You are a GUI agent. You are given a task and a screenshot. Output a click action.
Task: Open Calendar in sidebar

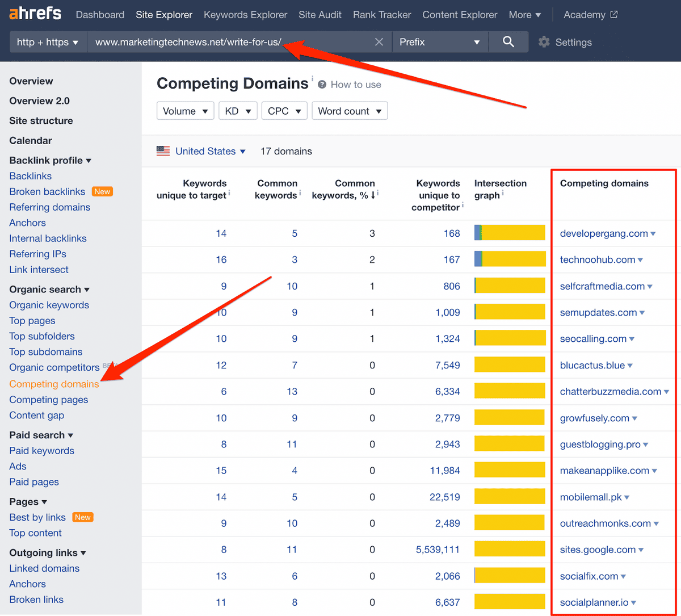31,141
